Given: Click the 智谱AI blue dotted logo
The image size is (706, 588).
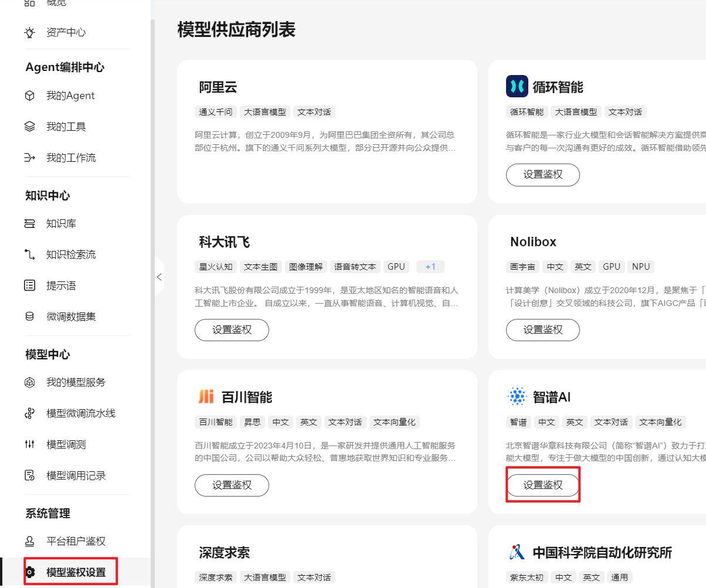Looking at the screenshot, I should (x=517, y=397).
